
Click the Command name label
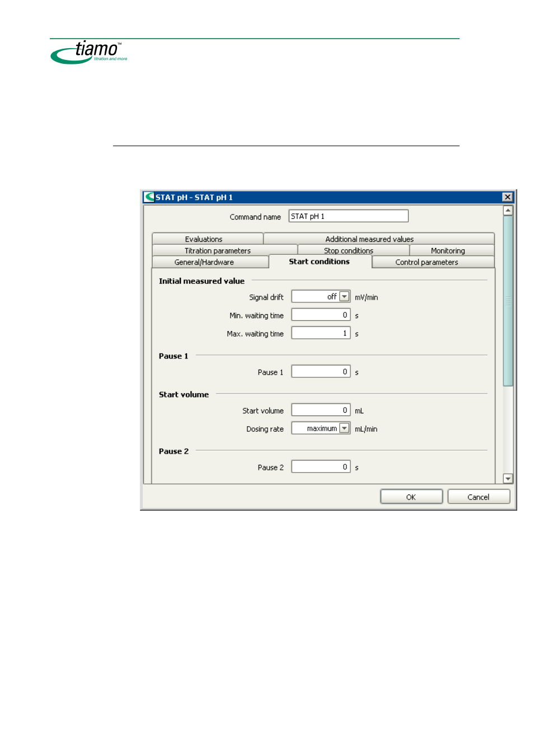click(x=255, y=217)
